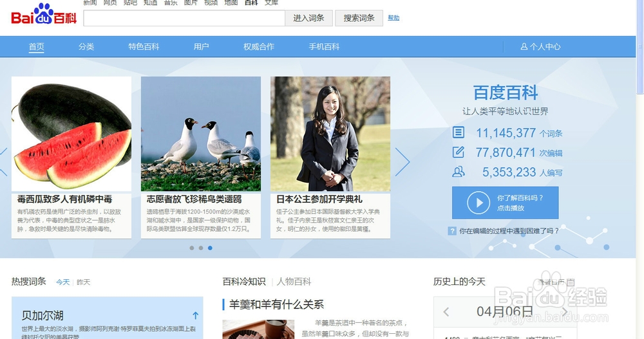Open the 特色百科 navigation menu
The image size is (644, 339).
click(x=144, y=47)
